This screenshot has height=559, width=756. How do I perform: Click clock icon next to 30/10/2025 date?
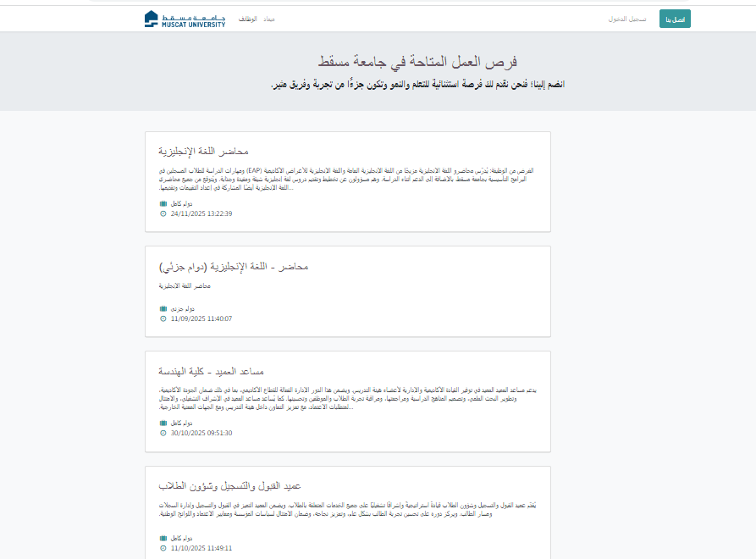pos(163,433)
